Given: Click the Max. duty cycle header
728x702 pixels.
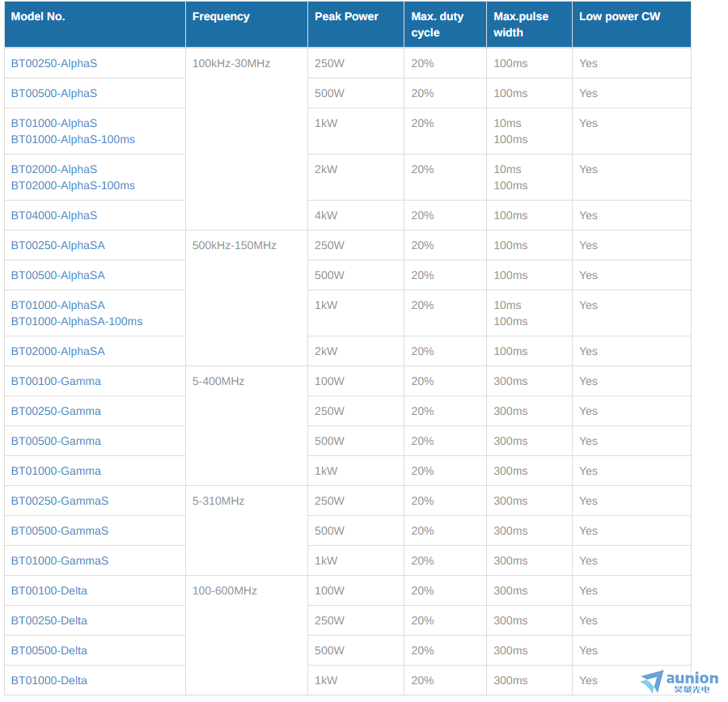Looking at the screenshot, I should pos(445,24).
